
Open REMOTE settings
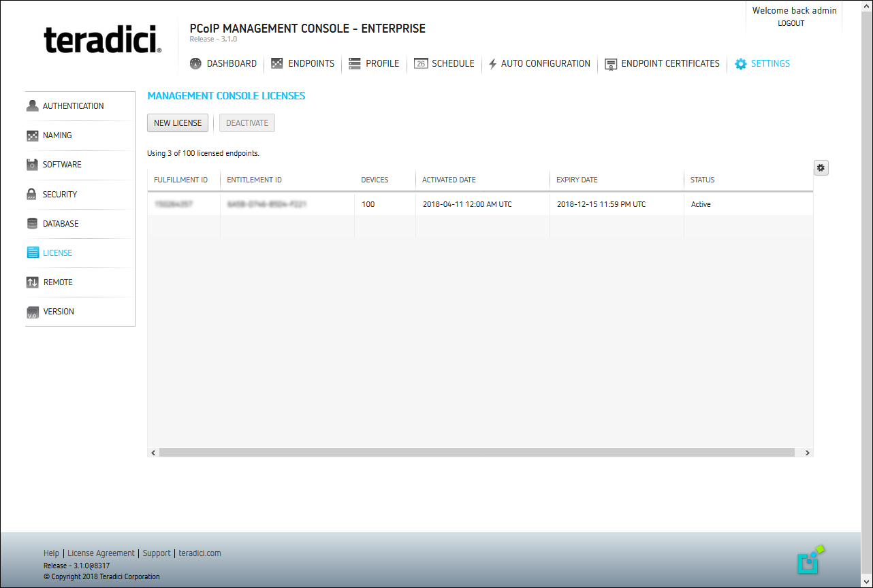[x=58, y=282]
